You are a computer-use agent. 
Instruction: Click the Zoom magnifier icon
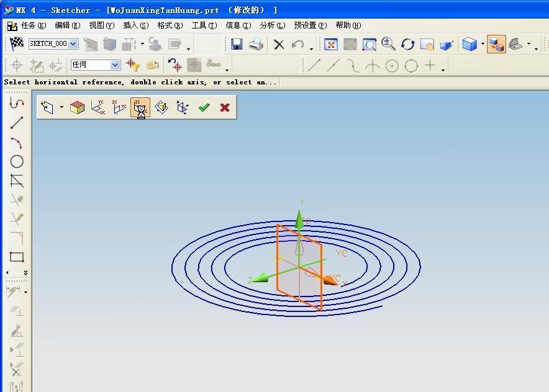[389, 44]
